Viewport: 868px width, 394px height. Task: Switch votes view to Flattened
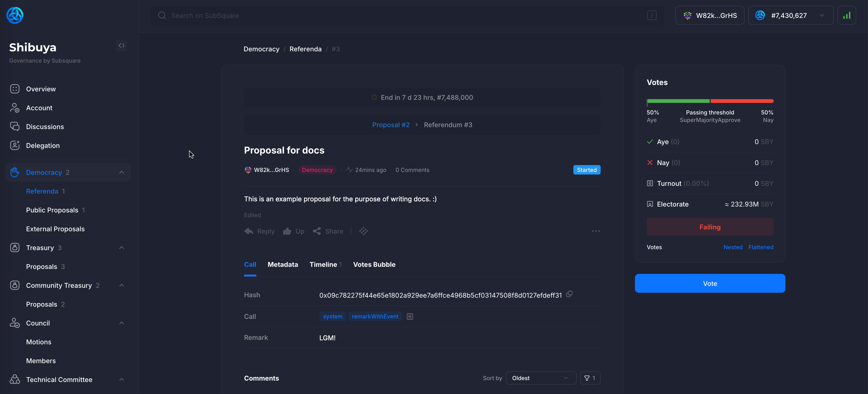(x=761, y=247)
